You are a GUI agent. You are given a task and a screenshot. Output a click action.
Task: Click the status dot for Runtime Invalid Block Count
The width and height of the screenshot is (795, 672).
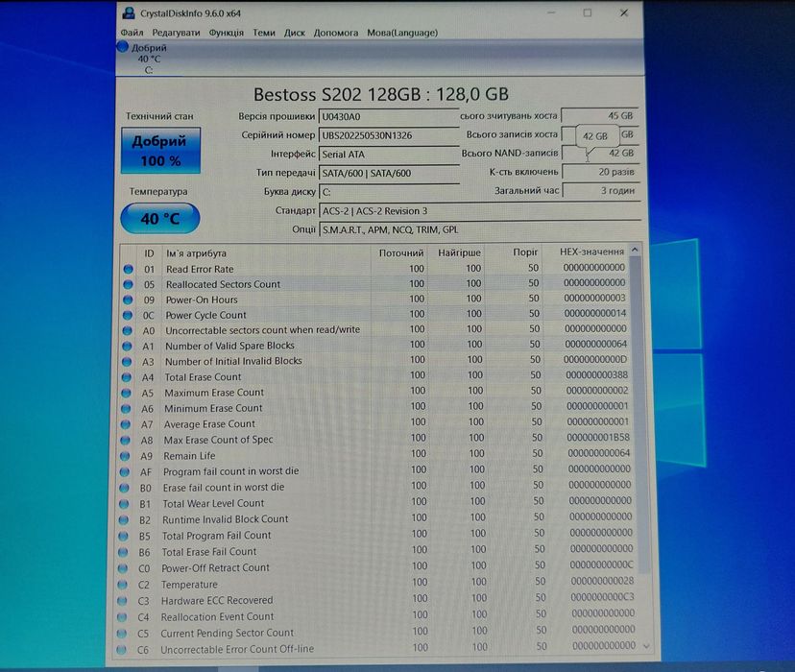coord(123,520)
